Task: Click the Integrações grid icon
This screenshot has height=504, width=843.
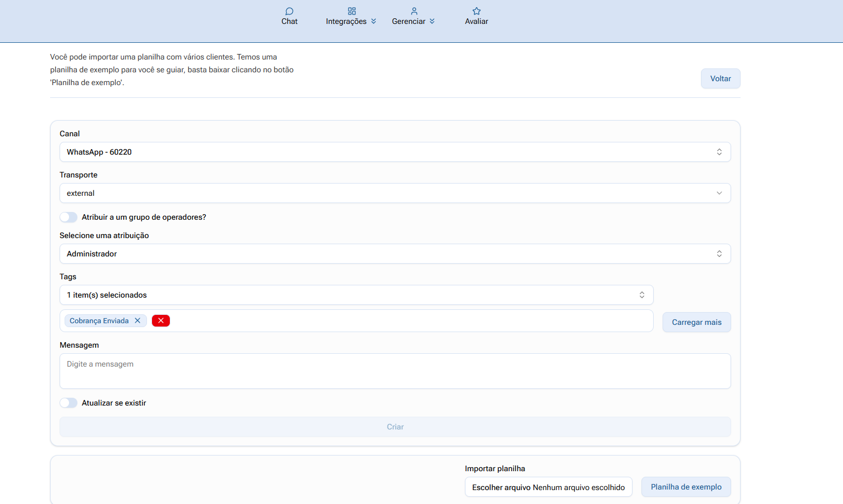Action: pyautogui.click(x=352, y=11)
